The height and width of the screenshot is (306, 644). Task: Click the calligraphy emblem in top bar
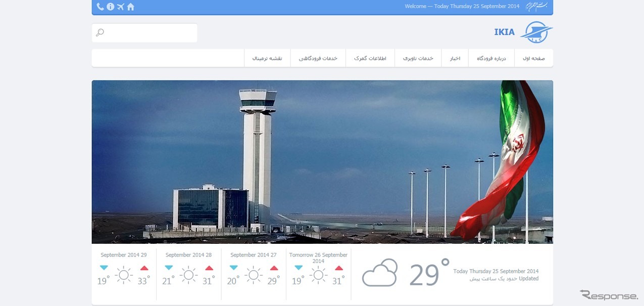(x=537, y=7)
